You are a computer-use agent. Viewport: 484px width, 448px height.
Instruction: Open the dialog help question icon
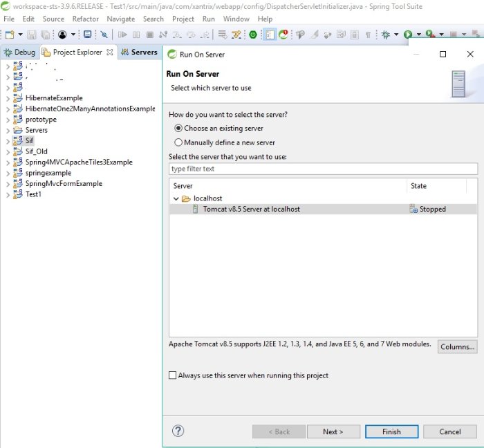click(x=178, y=431)
